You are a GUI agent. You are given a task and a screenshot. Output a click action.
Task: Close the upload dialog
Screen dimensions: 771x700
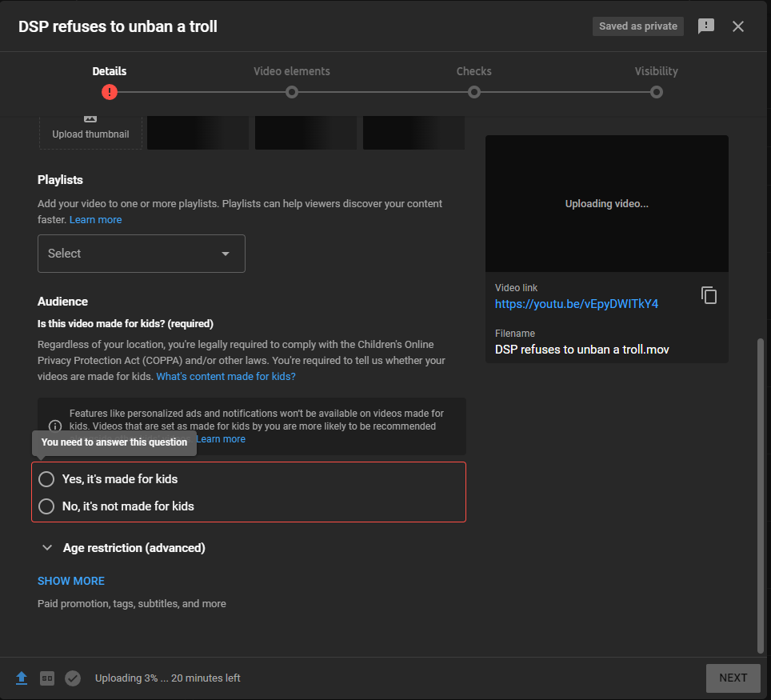click(737, 26)
